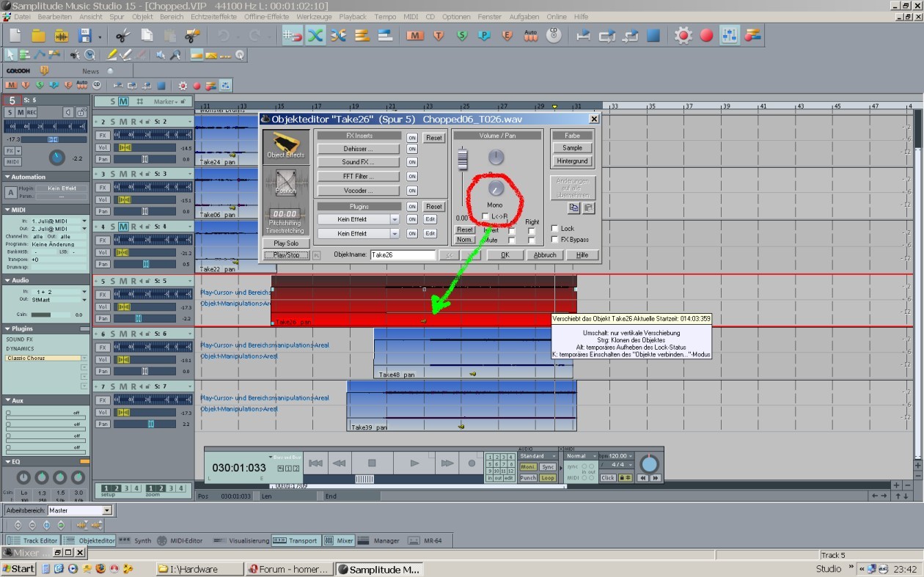Click the Dehisser... button
This screenshot has width=924, height=577.
[359, 149]
